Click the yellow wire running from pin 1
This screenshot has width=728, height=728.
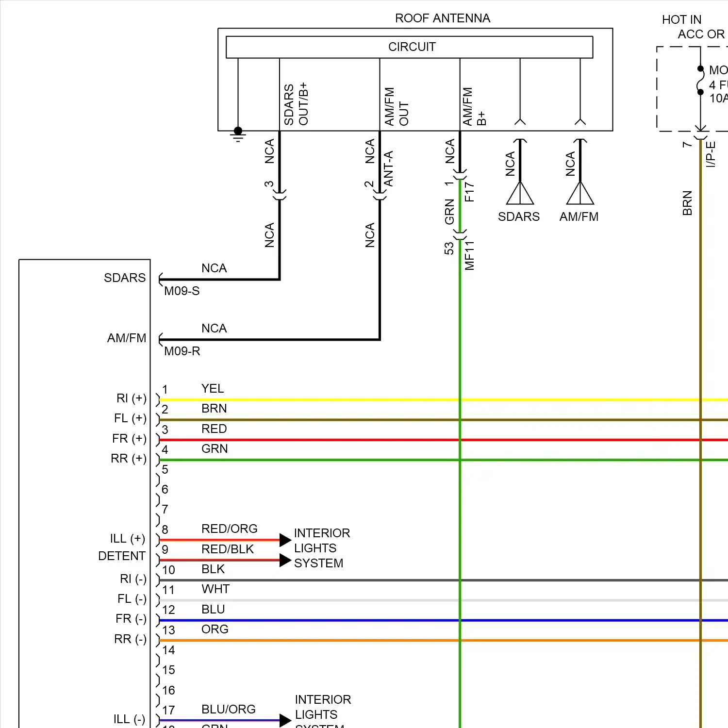(444, 400)
